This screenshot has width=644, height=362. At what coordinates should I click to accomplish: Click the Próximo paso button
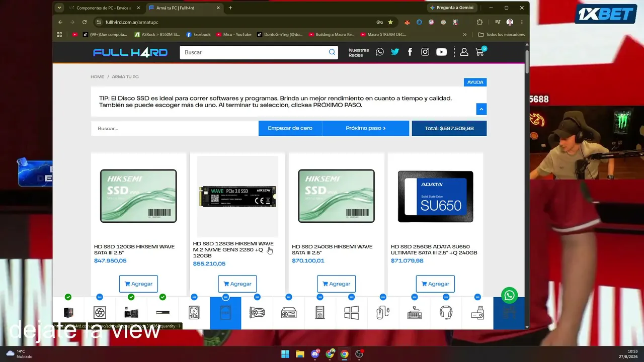coord(366,128)
